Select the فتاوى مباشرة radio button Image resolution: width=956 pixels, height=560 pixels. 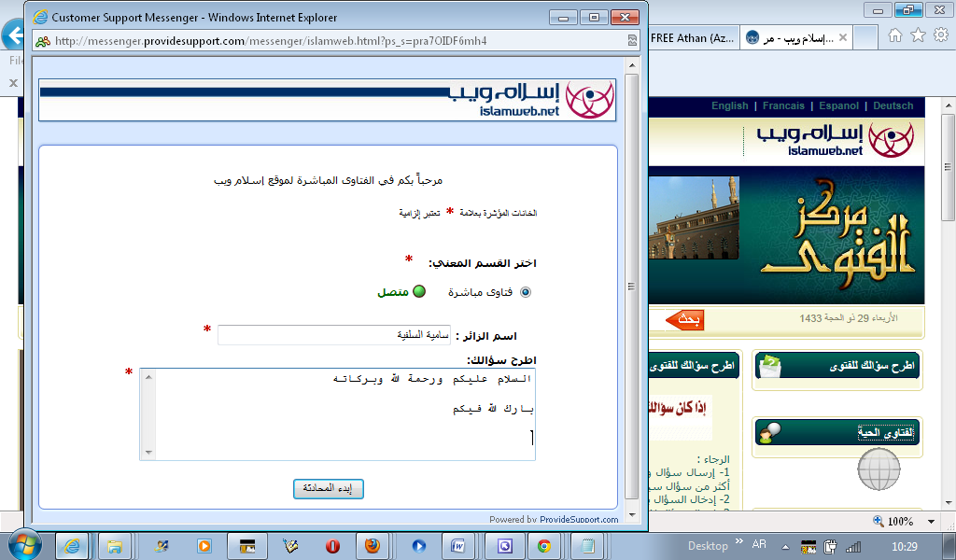point(525,292)
